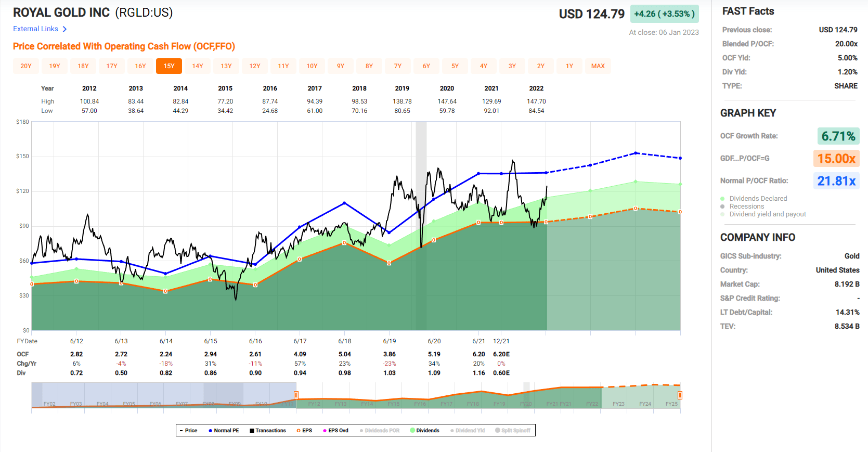868x452 pixels.
Task: Switch to the 18Y range
Action: [x=83, y=66]
